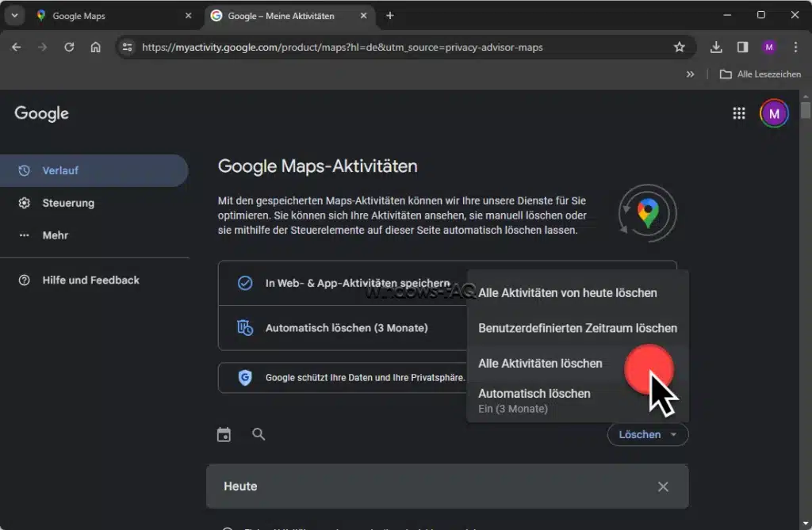Click the page vertical scrollbar thumb
The height and width of the screenshot is (530, 812).
(806, 110)
